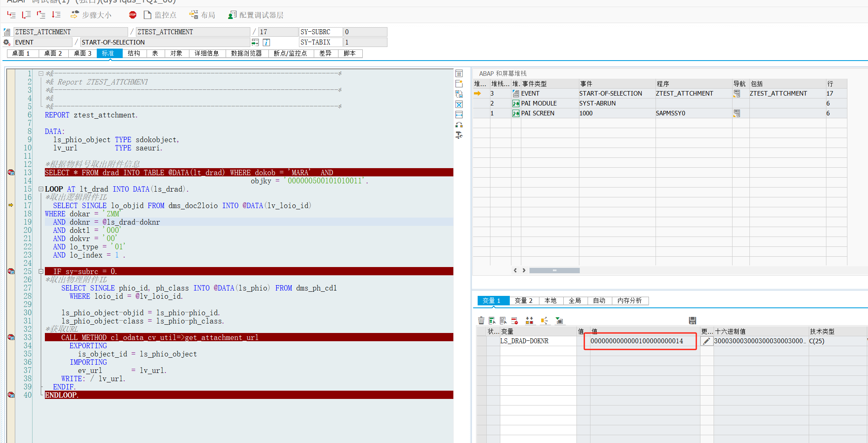Open the 表 tab
This screenshot has width=868, height=443.
pyautogui.click(x=155, y=53)
